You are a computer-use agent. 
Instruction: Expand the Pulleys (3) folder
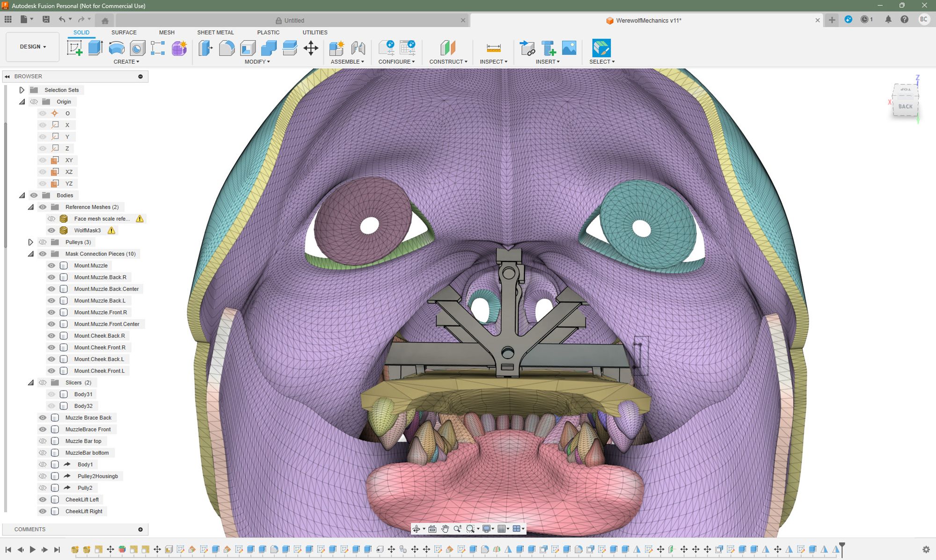[30, 242]
